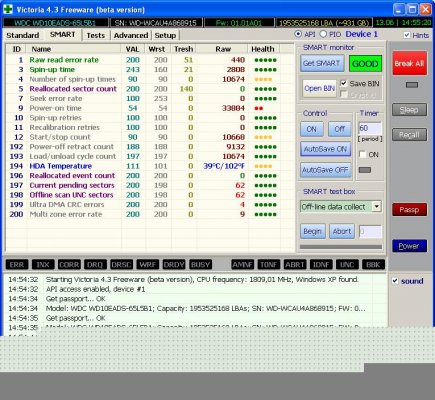Click the drive model WDC WD10EADS-65L5B1 field

(55, 23)
